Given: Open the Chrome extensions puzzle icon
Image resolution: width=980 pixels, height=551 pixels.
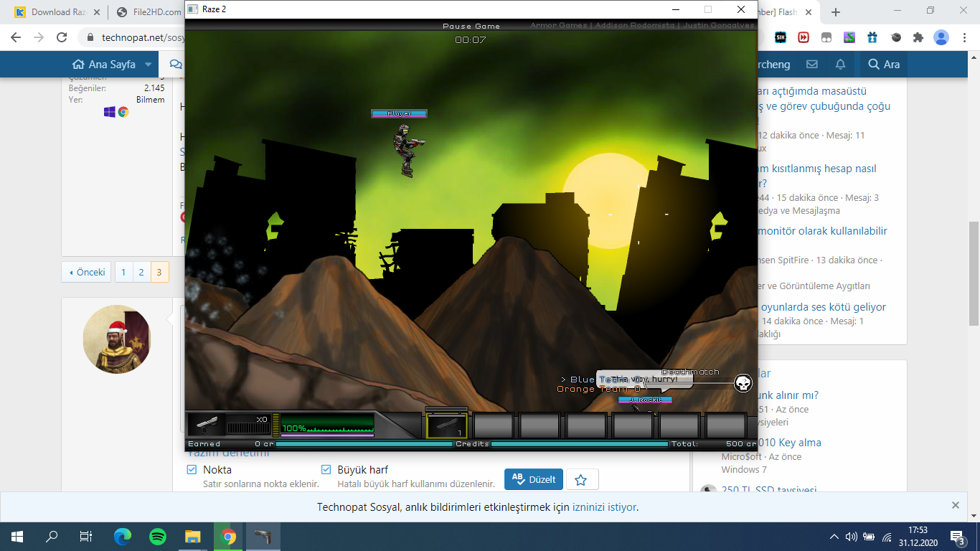Looking at the screenshot, I should pyautogui.click(x=918, y=37).
